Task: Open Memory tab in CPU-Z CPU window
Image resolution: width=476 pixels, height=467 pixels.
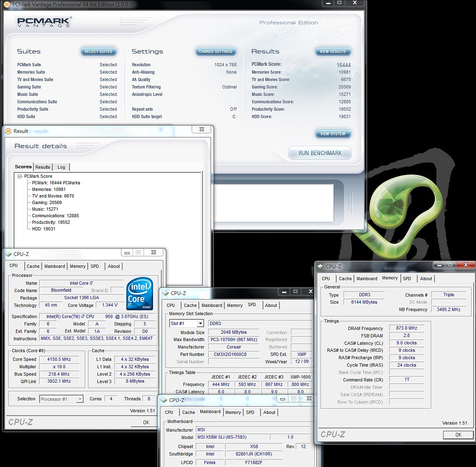Action: click(x=78, y=266)
